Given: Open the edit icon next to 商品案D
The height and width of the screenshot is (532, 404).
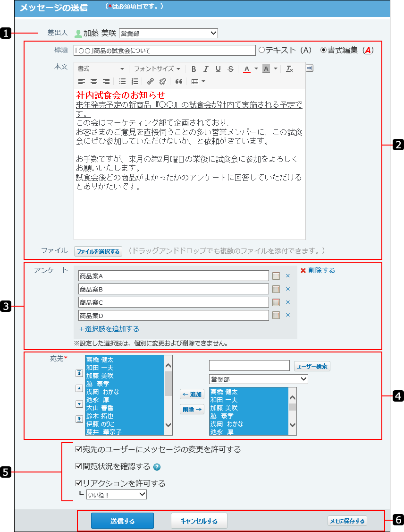Looking at the screenshot, I should (276, 315).
